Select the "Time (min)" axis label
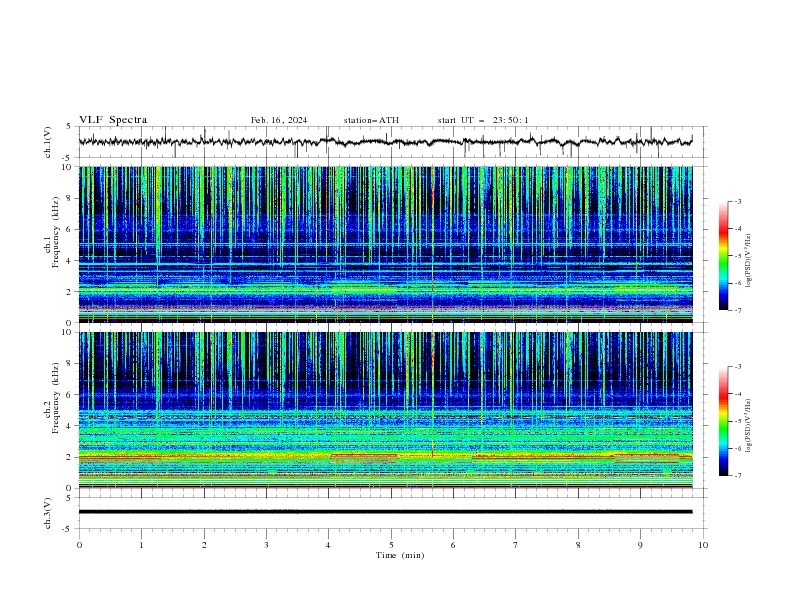This screenshot has width=792, height=612. pyautogui.click(x=400, y=555)
